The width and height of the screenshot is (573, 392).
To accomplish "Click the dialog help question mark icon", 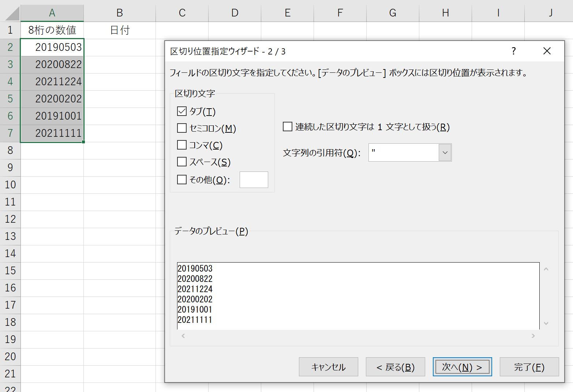I will 514,51.
